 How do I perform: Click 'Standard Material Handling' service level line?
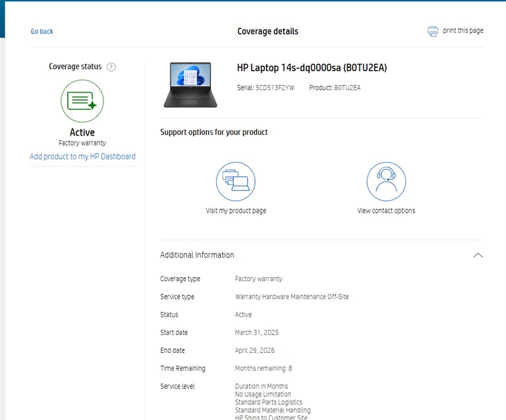(273, 410)
